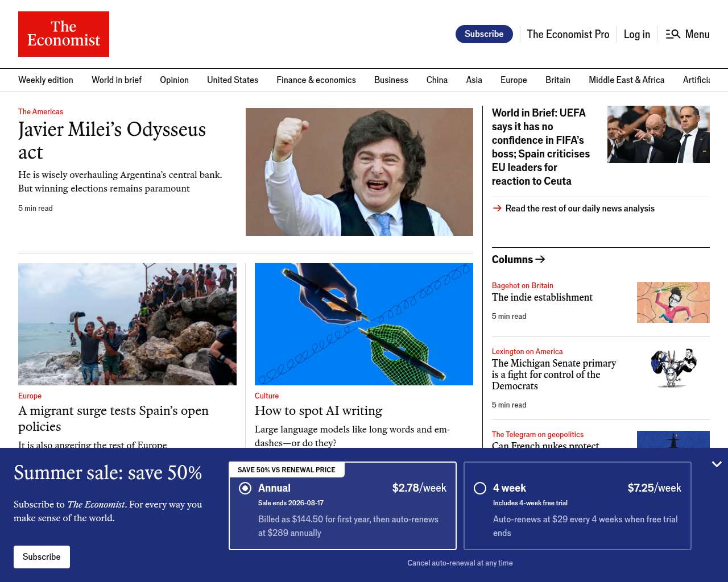Click the Culture category label
The height and width of the screenshot is (582, 728).
267,396
